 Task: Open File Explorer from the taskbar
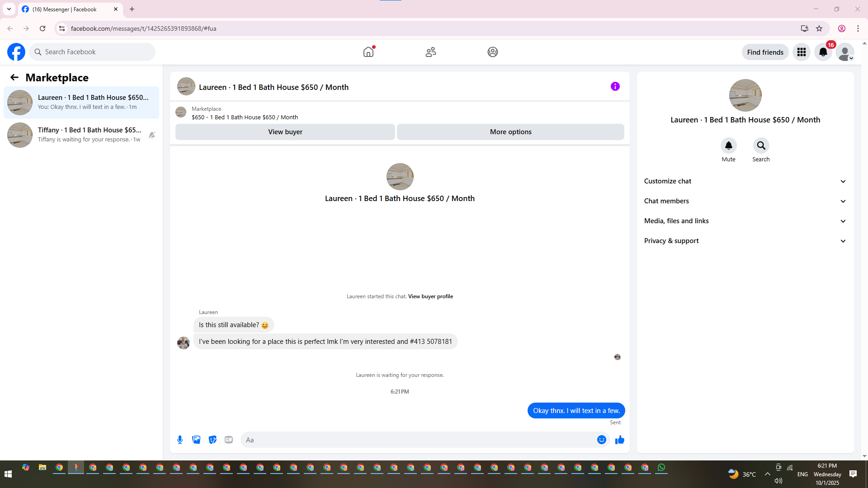42,468
